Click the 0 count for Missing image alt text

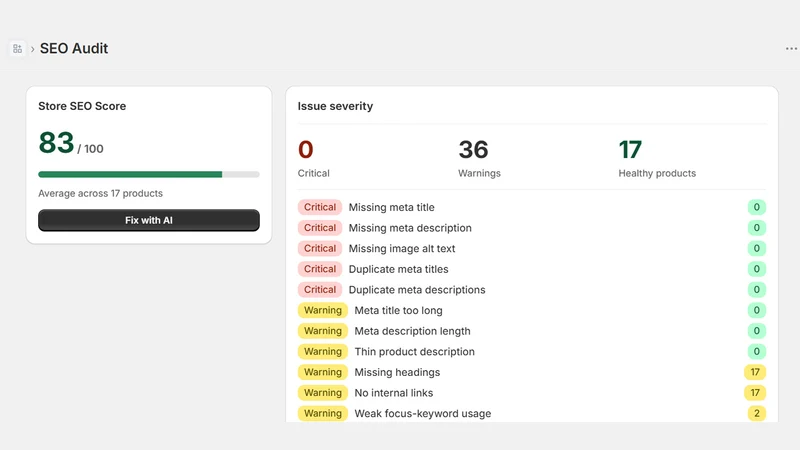[x=757, y=248]
